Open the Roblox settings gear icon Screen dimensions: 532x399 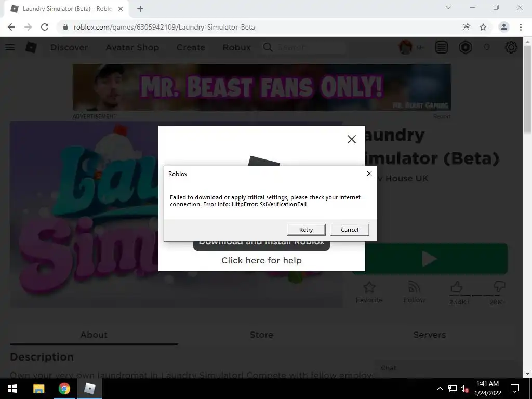[511, 47]
